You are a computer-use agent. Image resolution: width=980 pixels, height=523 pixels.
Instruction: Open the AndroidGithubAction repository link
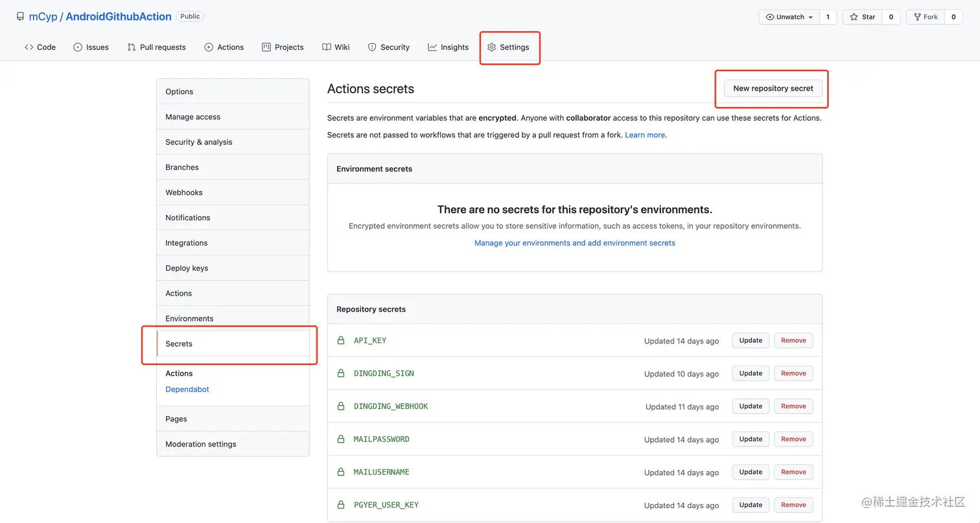119,17
